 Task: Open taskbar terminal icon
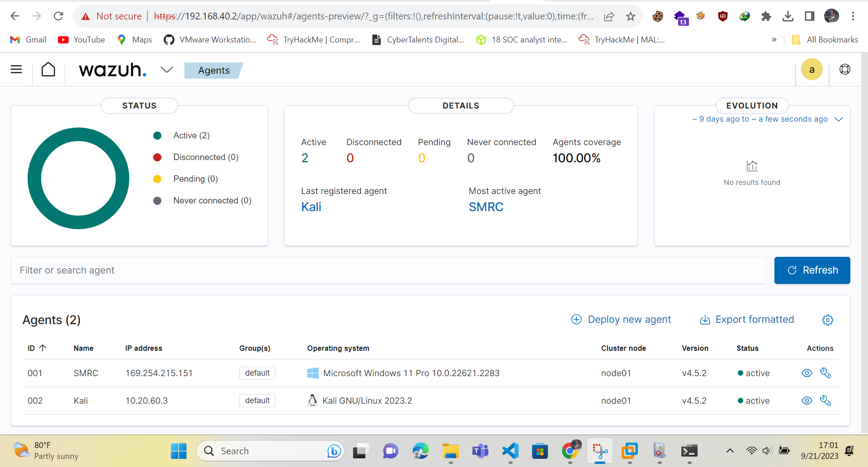coord(689,451)
